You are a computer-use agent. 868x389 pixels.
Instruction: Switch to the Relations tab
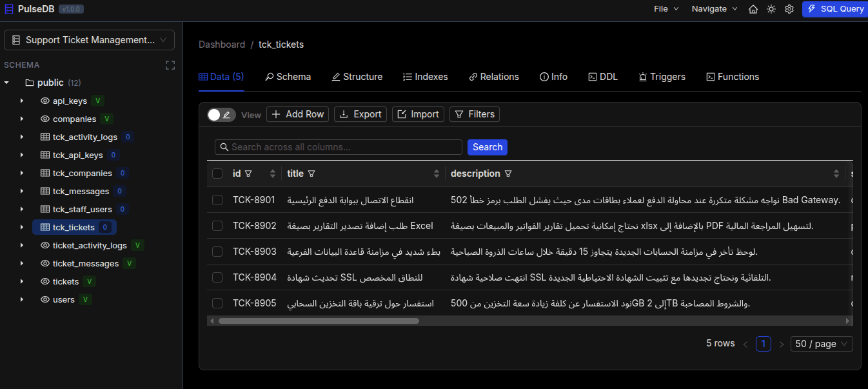tap(494, 77)
